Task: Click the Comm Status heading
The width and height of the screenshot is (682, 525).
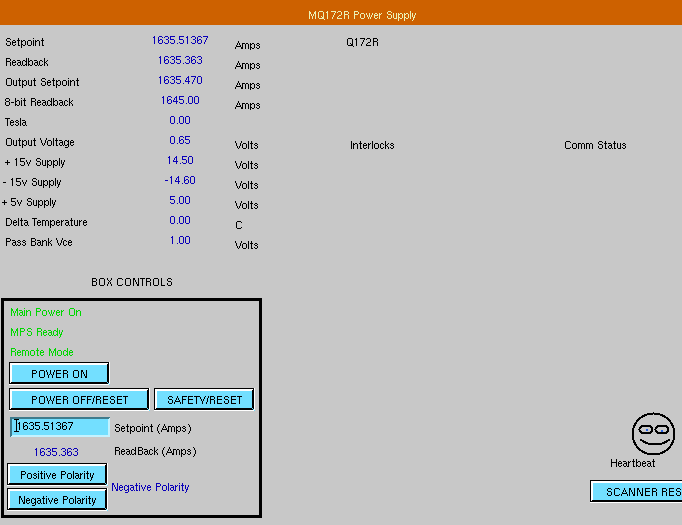Action: [595, 145]
